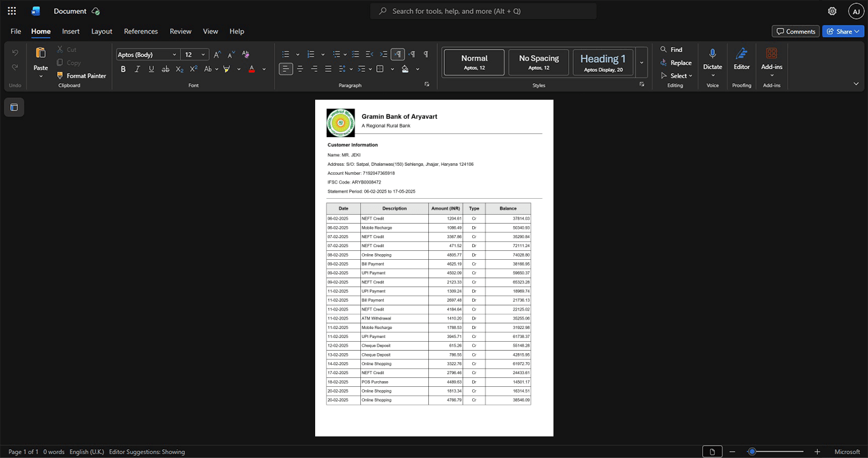The width and height of the screenshot is (868, 458).
Task: Clear all formatting icon
Action: 246,55
